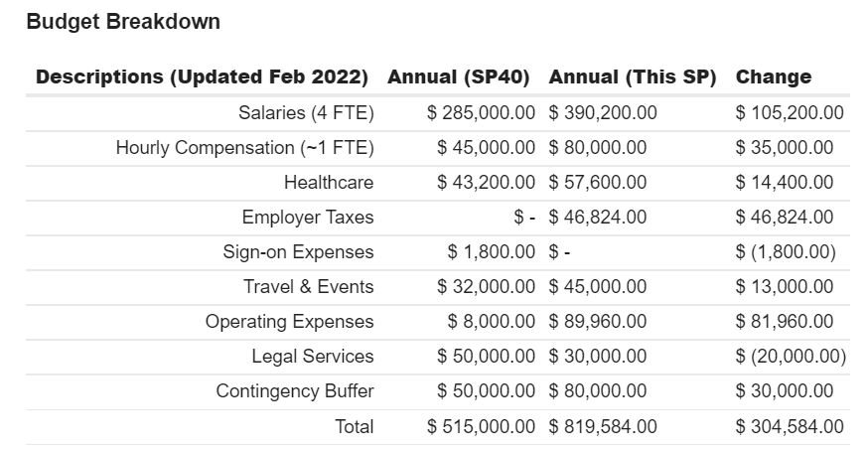Screen dimensions: 868x451
Task: Select the $ 46,824.00 Employer Taxes This SP amount
Action: pyautogui.click(x=598, y=218)
